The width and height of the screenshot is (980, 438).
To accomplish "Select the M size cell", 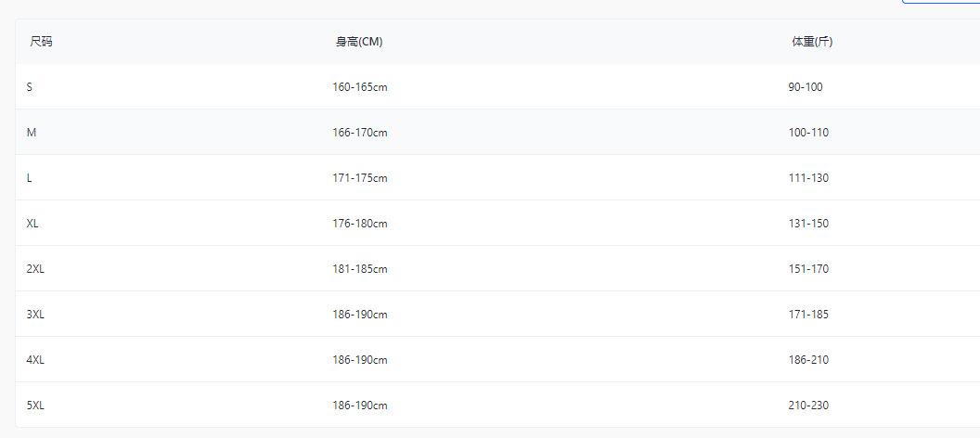I will [x=32, y=133].
